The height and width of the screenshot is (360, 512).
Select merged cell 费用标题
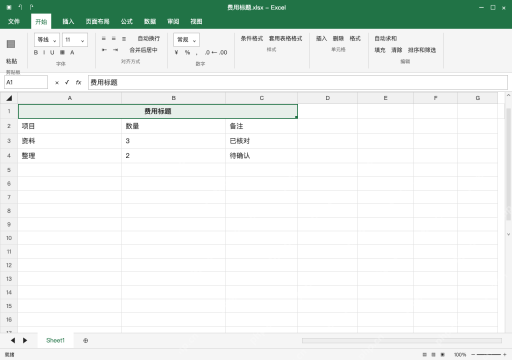(158, 111)
